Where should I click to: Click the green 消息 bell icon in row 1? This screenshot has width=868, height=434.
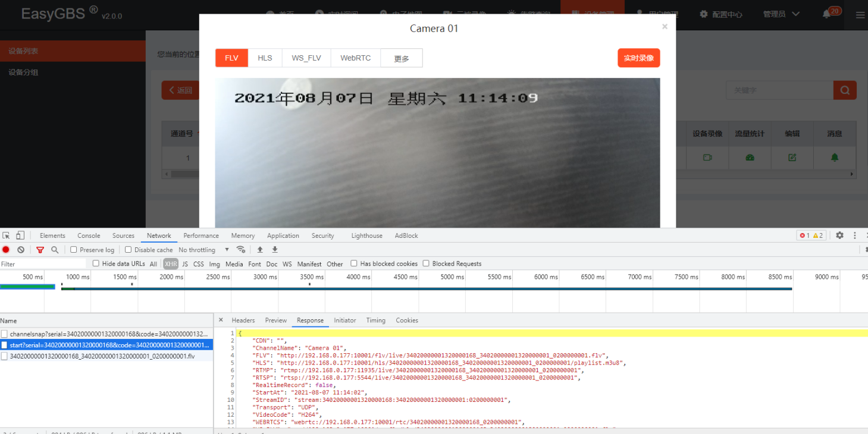(x=835, y=158)
